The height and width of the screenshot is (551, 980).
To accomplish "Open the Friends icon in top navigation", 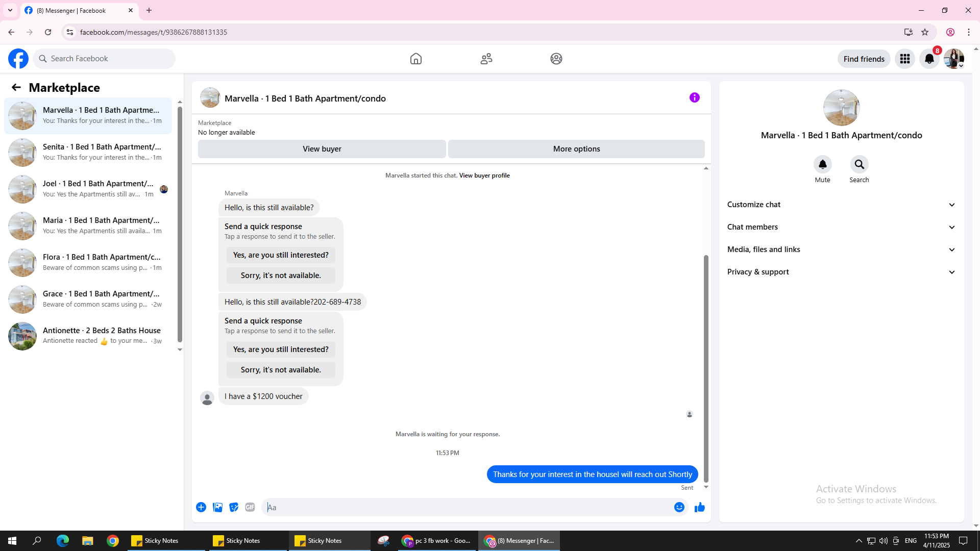I will click(x=486, y=59).
